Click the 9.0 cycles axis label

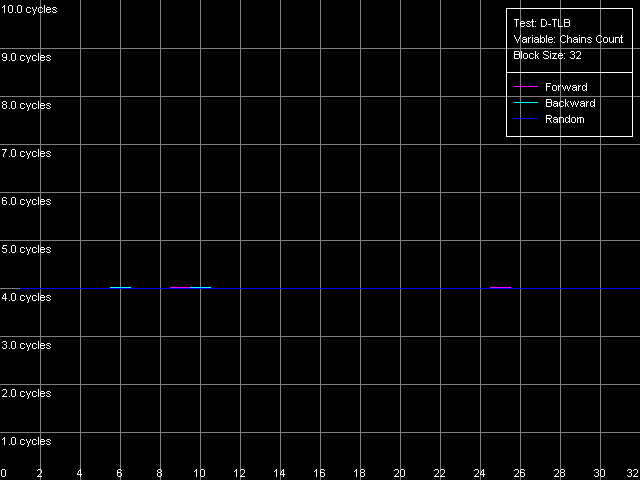(27, 57)
